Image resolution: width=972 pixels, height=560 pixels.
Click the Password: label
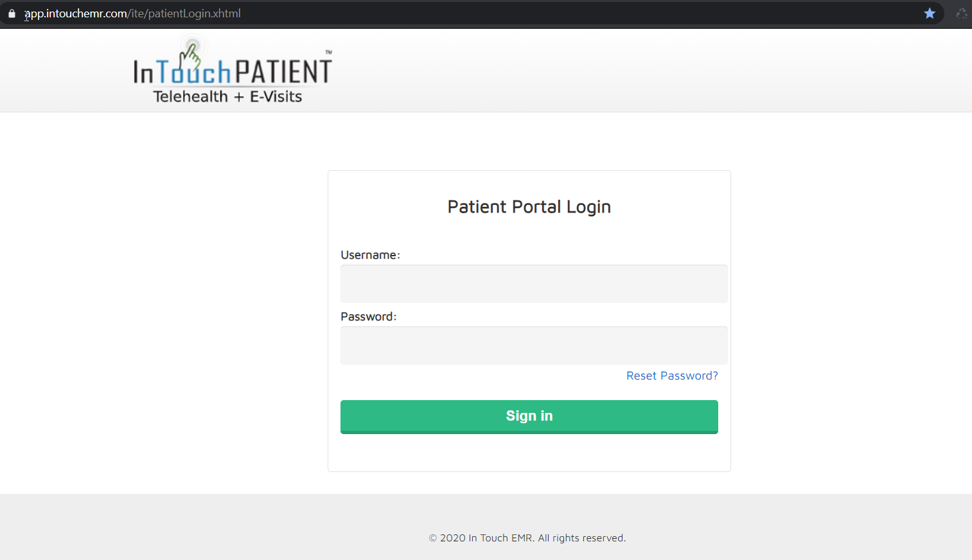(x=368, y=317)
